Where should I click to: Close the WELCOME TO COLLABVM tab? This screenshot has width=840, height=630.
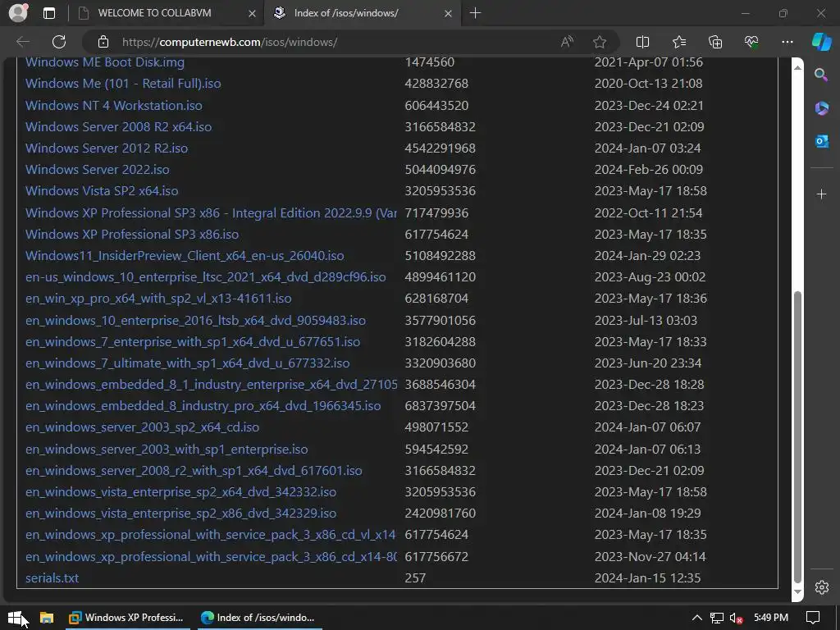click(252, 13)
